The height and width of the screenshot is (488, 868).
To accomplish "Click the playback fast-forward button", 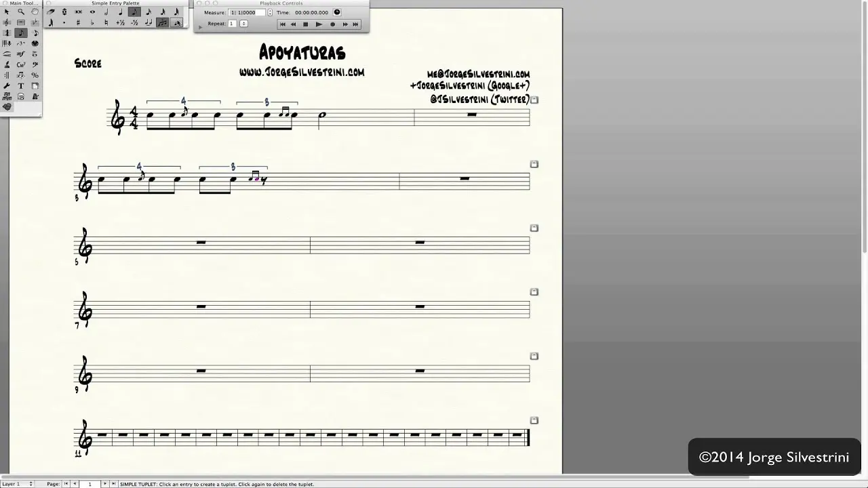I will click(x=345, y=24).
